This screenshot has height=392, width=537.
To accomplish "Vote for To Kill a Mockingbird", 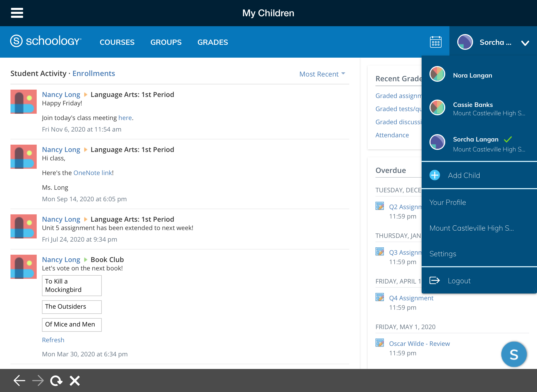I will click(x=72, y=285).
